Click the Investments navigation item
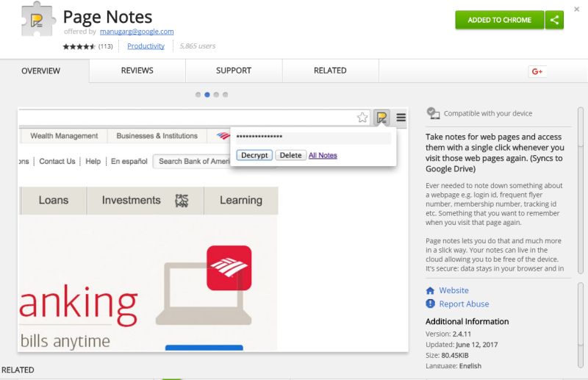The height and width of the screenshot is (380, 588). point(145,201)
